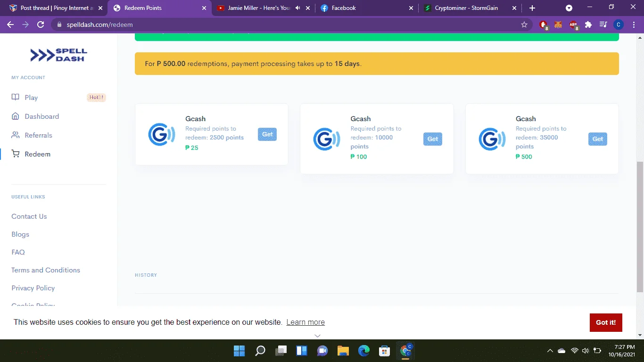Bookmark this page with the star

pos(524,25)
